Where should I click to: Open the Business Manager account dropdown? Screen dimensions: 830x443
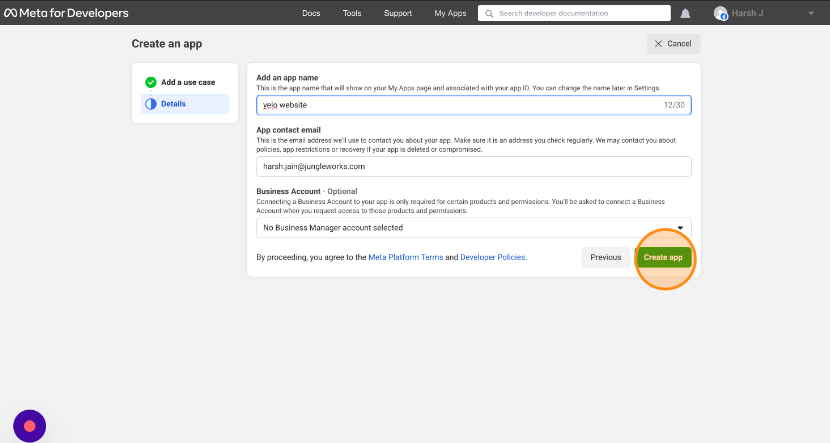474,228
